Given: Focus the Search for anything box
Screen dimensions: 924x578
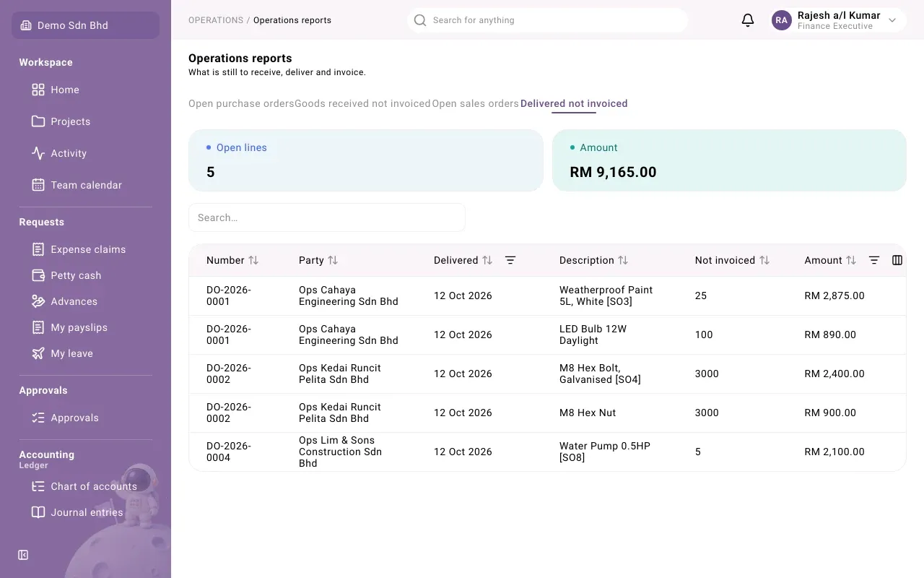Looking at the screenshot, I should 547,20.
